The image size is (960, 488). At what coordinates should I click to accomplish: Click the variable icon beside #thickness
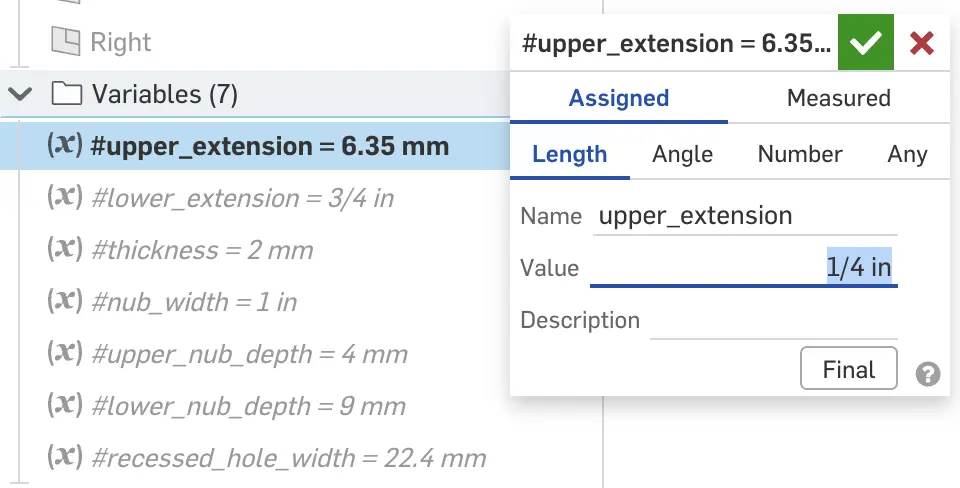64,250
